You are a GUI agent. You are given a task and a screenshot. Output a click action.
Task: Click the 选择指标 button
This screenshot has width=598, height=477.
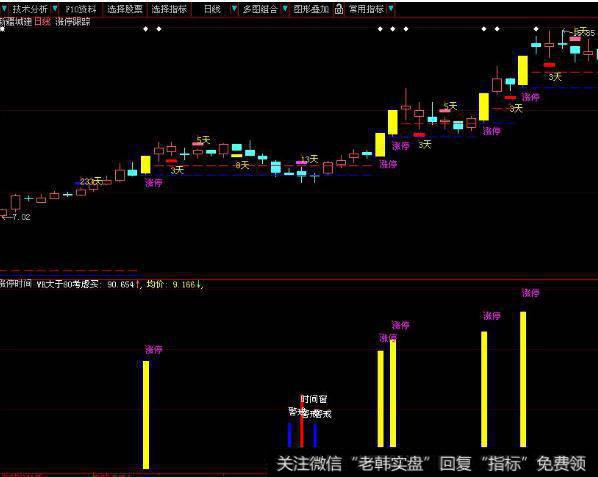[169, 9]
